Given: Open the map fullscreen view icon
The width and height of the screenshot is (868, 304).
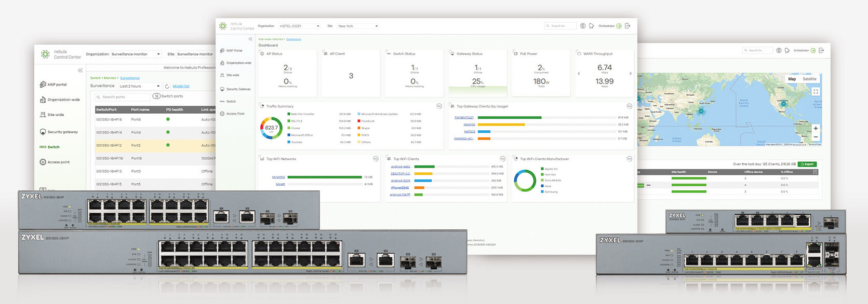Looking at the screenshot, I should (x=816, y=91).
